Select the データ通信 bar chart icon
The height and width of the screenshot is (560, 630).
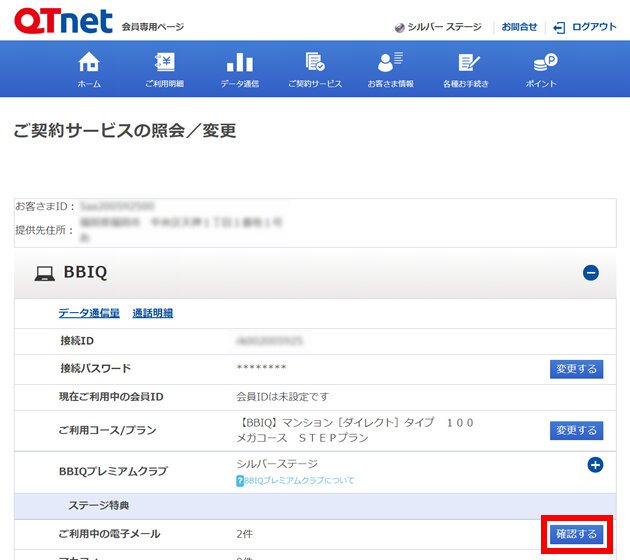(239, 63)
